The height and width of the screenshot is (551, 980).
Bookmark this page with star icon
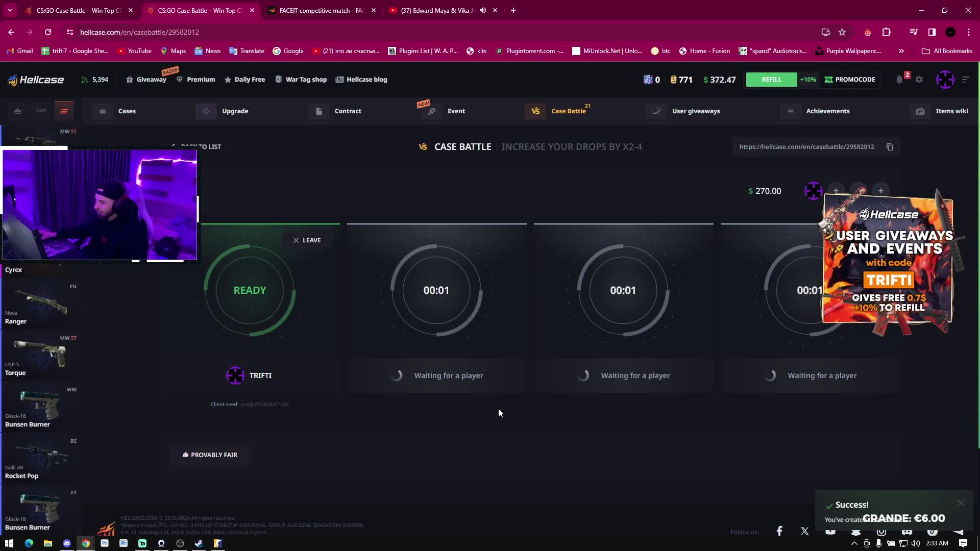click(x=842, y=32)
